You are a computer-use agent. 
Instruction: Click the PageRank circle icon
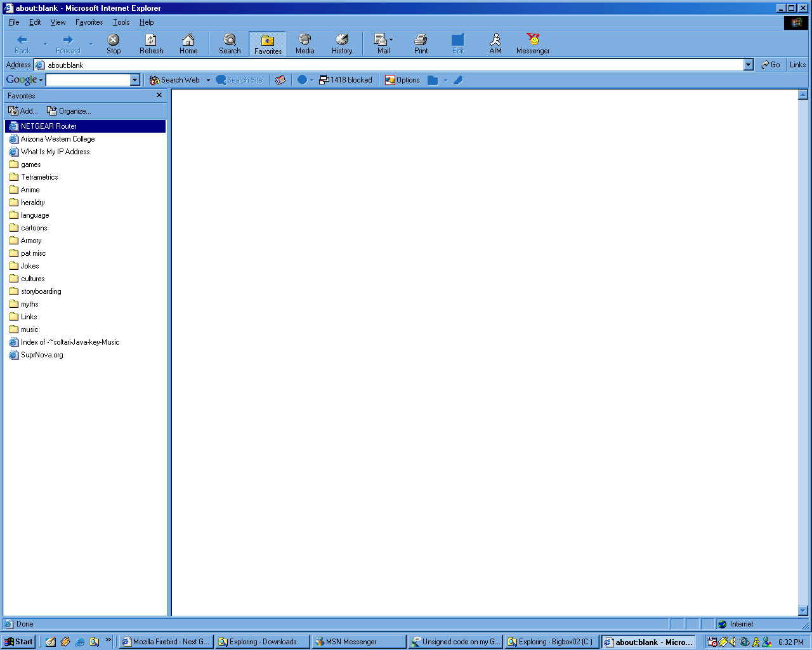(x=303, y=80)
